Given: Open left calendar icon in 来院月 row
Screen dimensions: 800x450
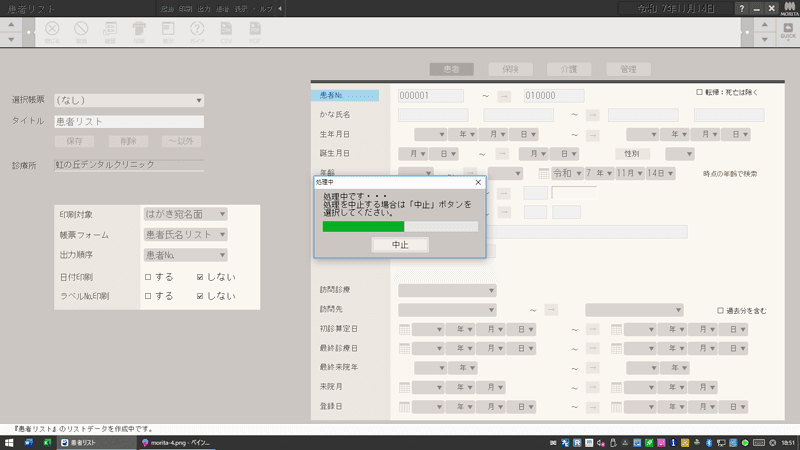Looking at the screenshot, I should tap(404, 388).
